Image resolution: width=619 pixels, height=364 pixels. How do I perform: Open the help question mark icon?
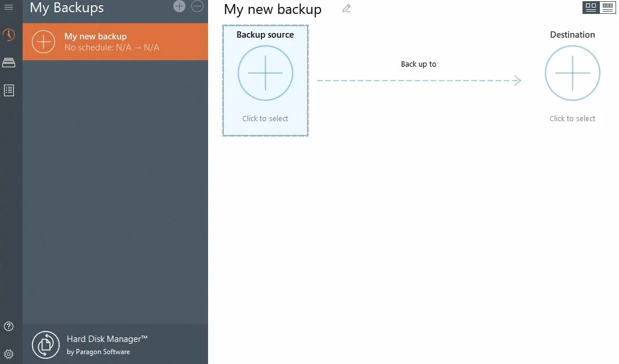[9, 326]
